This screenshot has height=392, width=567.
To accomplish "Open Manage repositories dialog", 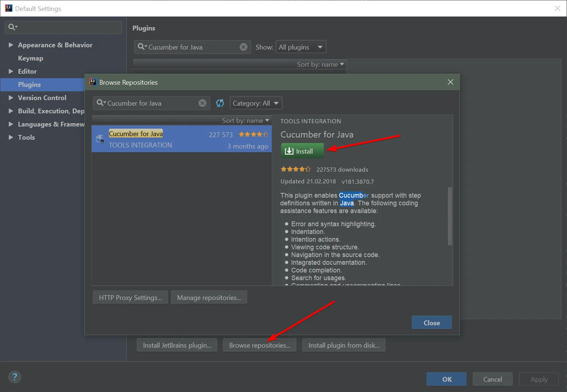I will pyautogui.click(x=209, y=297).
